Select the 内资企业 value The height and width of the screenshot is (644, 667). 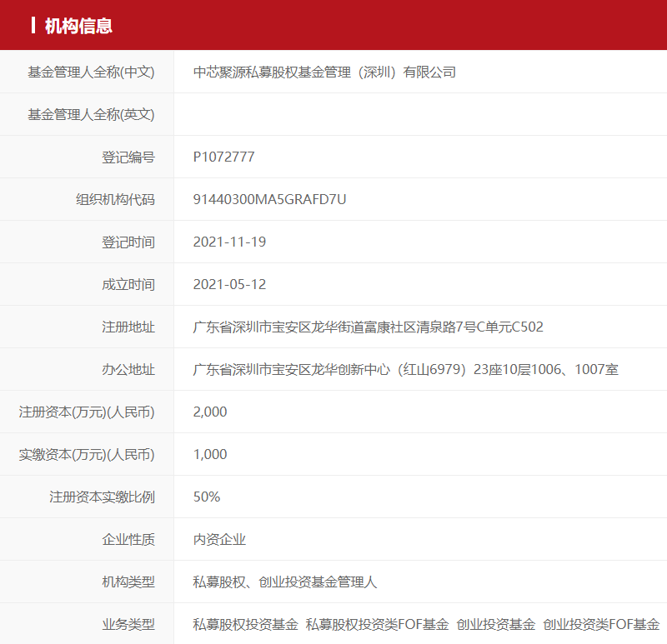(219, 539)
